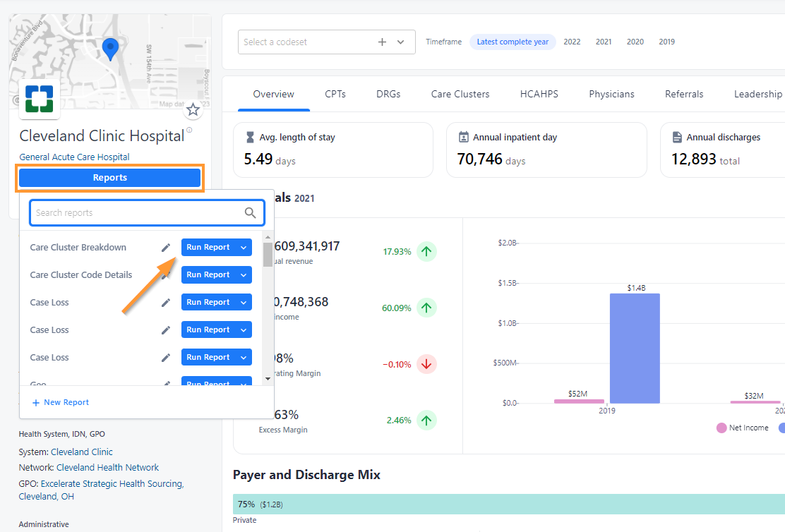Select the 2021 timeframe

tap(604, 42)
